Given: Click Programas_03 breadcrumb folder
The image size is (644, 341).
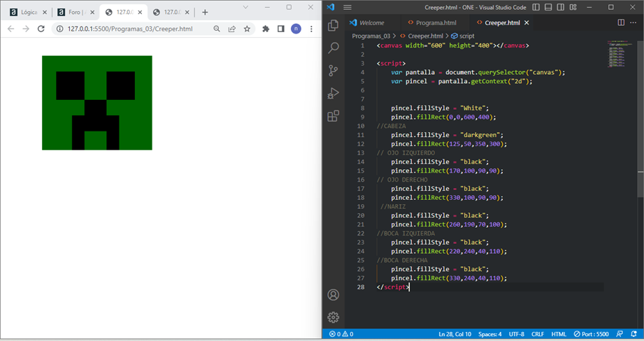Looking at the screenshot, I should pyautogui.click(x=371, y=36).
